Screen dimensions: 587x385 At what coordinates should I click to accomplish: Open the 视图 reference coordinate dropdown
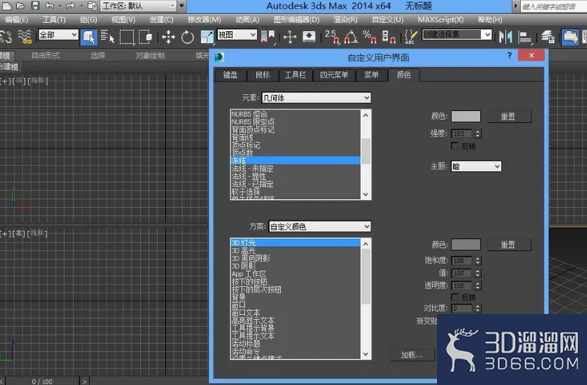237,35
